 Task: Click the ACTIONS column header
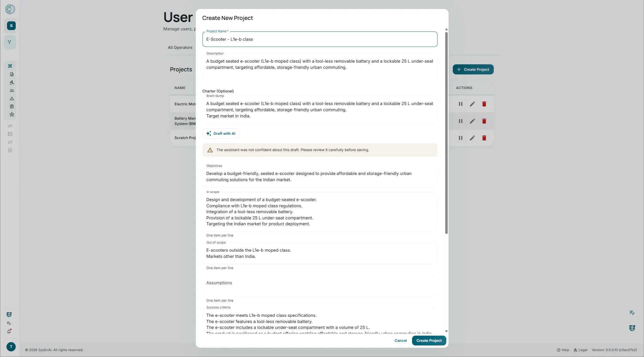click(x=464, y=88)
